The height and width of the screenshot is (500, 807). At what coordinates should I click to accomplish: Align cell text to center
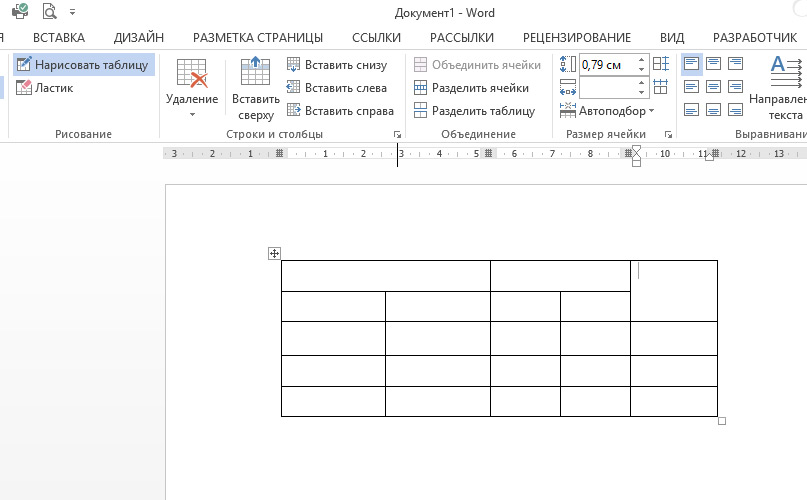(713, 87)
